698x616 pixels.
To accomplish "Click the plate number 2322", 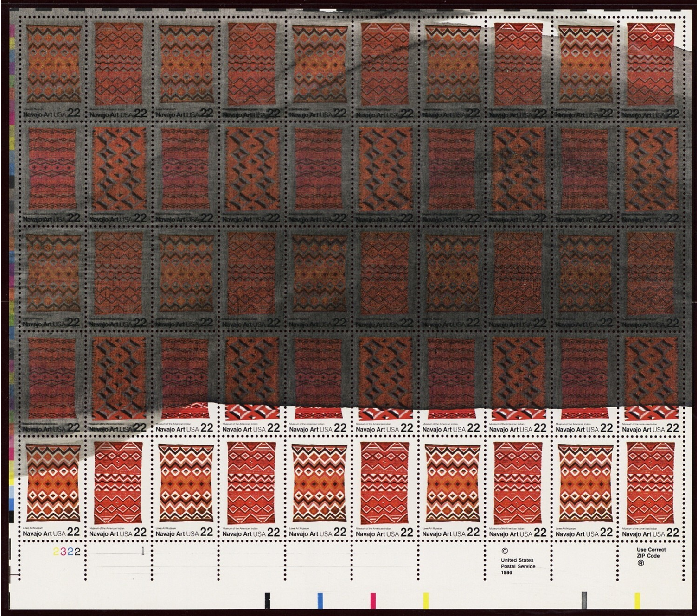I will pos(67,552).
